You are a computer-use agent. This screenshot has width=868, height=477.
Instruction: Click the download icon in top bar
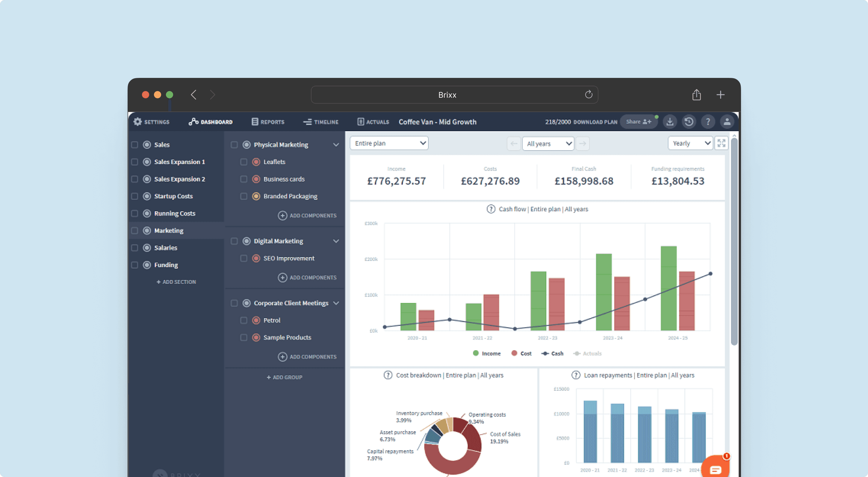point(670,122)
